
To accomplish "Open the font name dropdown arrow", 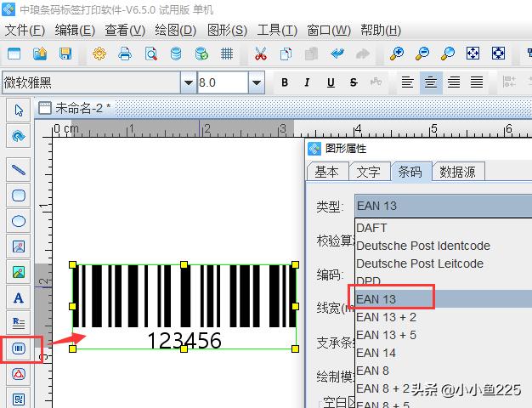I will 189,82.
